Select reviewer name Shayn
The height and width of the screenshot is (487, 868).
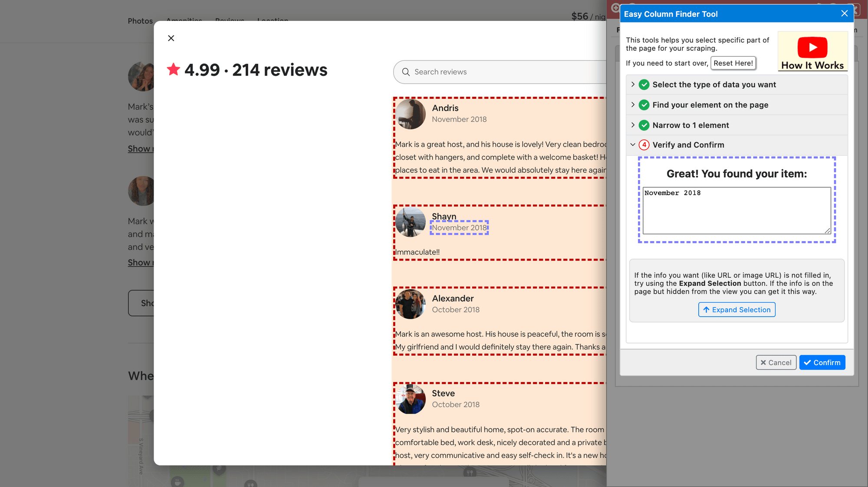[444, 216]
